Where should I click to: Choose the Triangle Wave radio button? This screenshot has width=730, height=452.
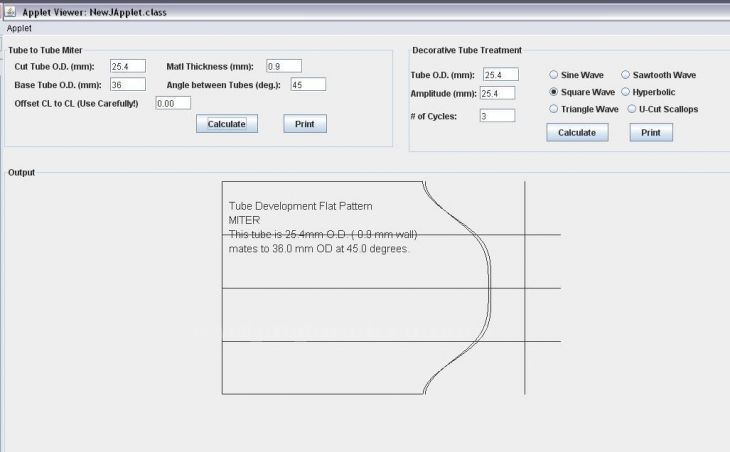(554, 109)
